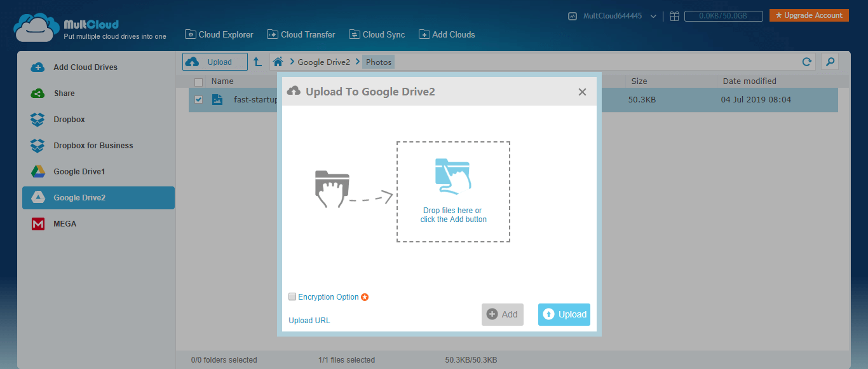Click the 50.3KB/50.3KB status text

click(x=471, y=360)
